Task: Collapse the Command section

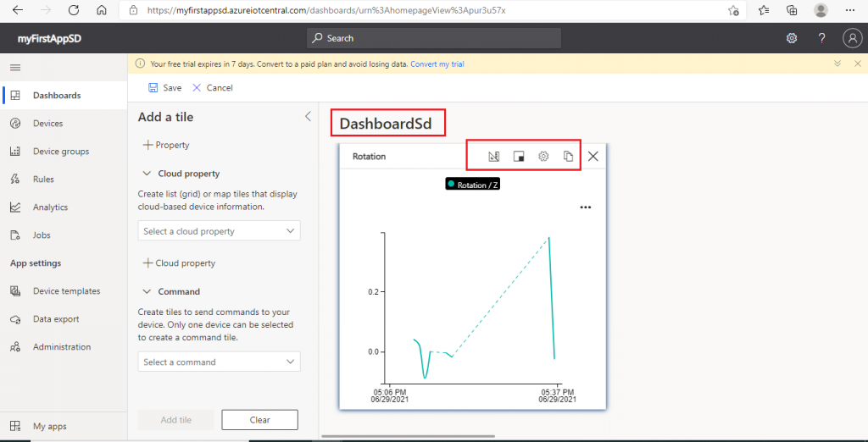Action: coord(147,291)
